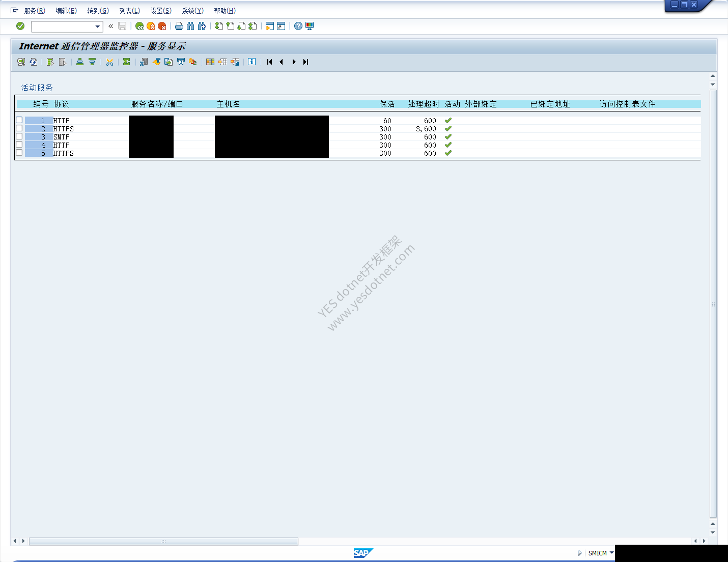Click the orange Exit icon
The width and height of the screenshot is (728, 562).
click(x=151, y=26)
